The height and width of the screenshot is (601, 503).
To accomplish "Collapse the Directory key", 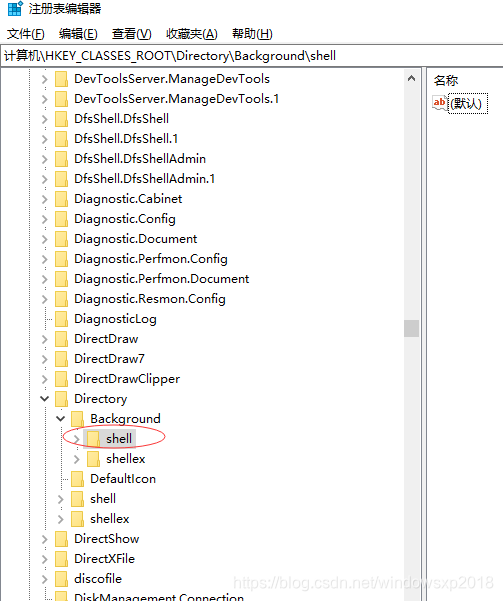I will coord(44,399).
